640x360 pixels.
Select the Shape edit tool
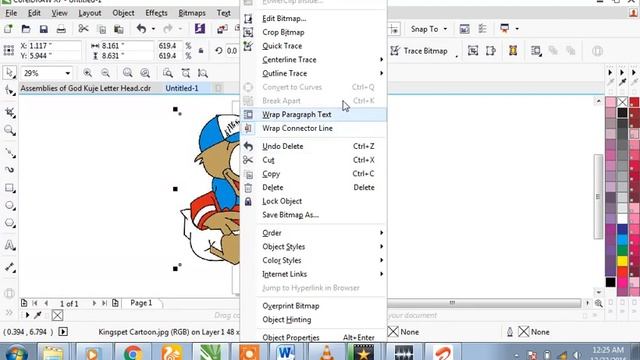(9, 91)
